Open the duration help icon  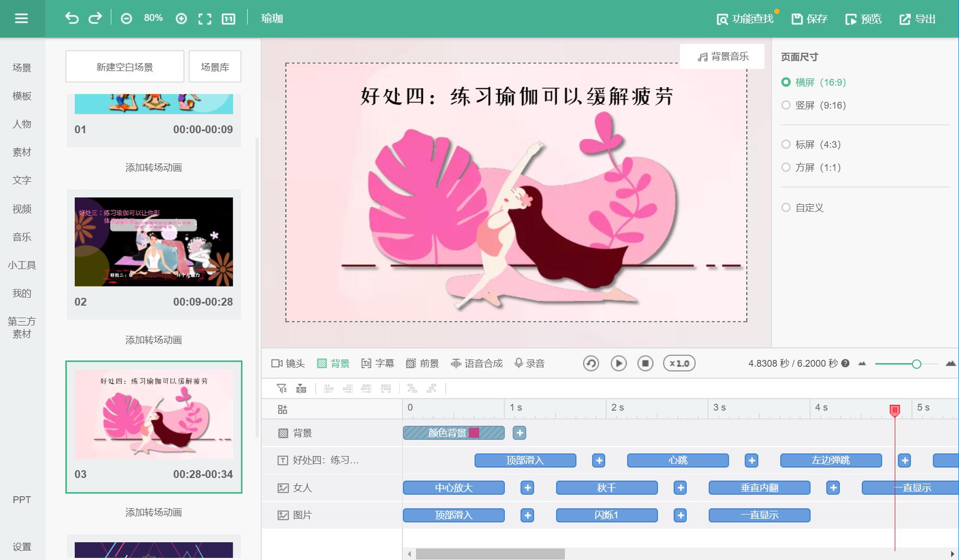click(845, 363)
